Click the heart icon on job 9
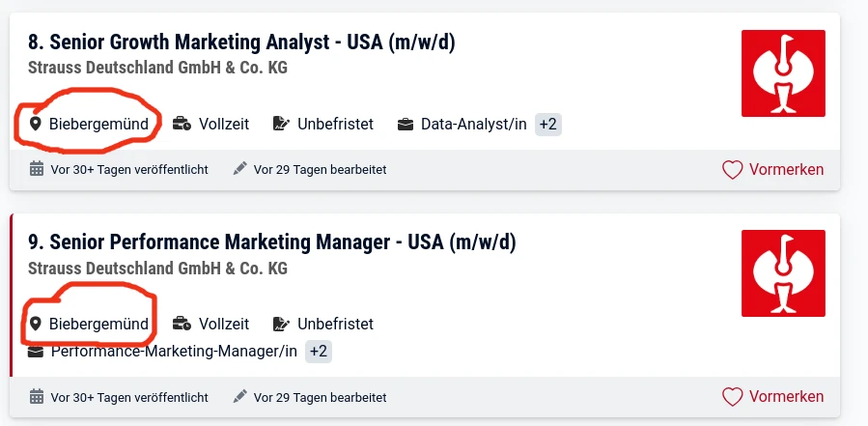 click(x=732, y=397)
